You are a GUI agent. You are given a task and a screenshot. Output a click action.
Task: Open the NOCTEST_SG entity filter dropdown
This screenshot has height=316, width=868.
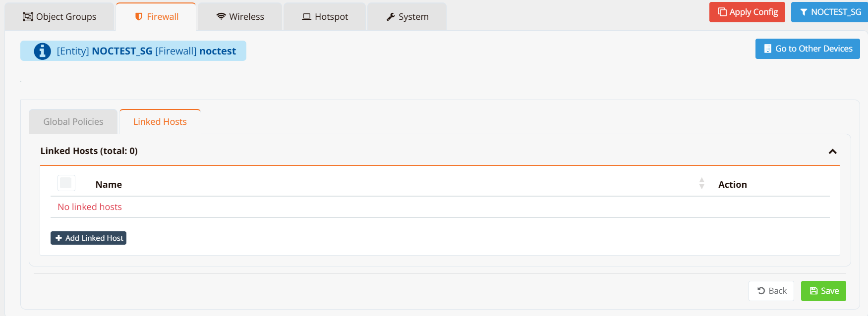pyautogui.click(x=829, y=12)
